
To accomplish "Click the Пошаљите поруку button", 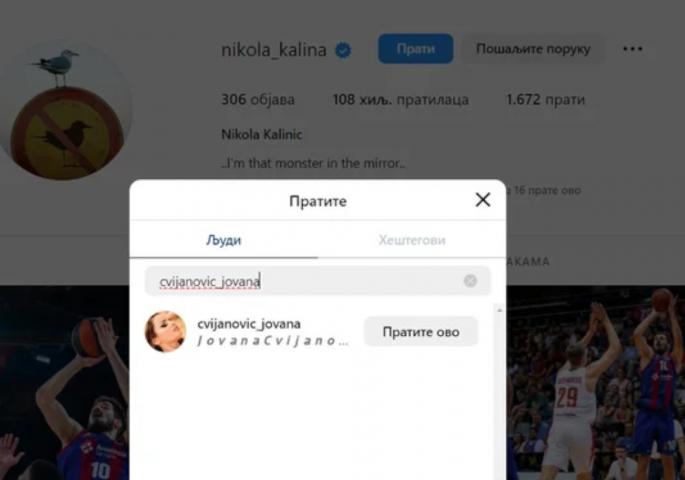I will coord(533,48).
